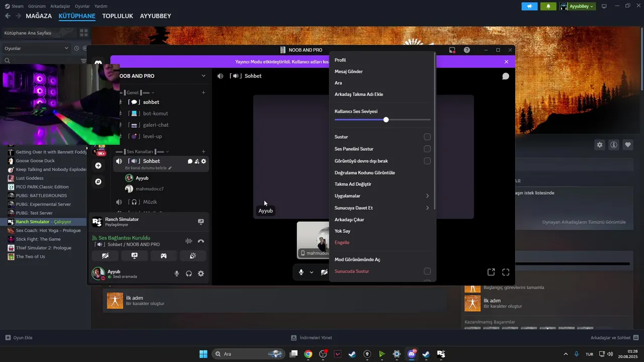
Task: Open the Discord inbox icon in title bar
Action: click(452, 50)
